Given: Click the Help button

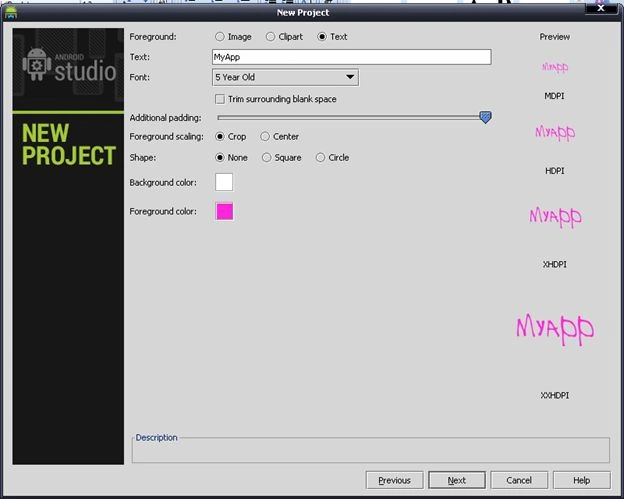Looking at the screenshot, I should [x=581, y=480].
